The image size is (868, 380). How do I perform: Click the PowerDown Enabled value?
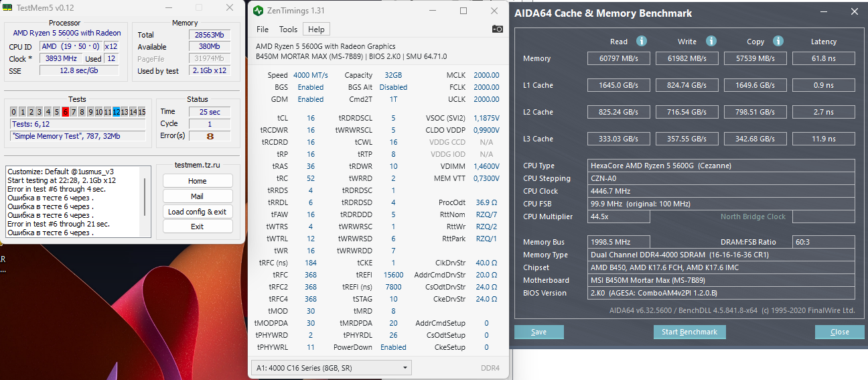(x=393, y=347)
